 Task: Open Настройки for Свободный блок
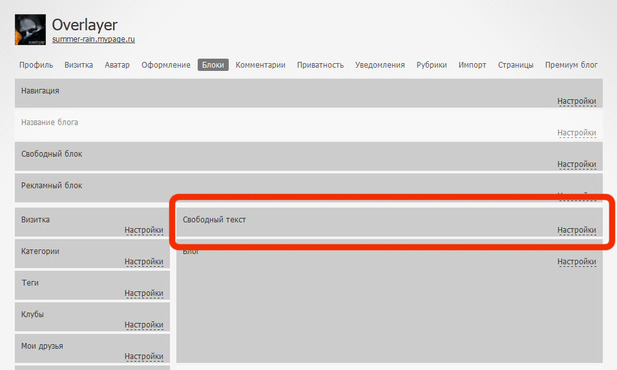coord(577,164)
